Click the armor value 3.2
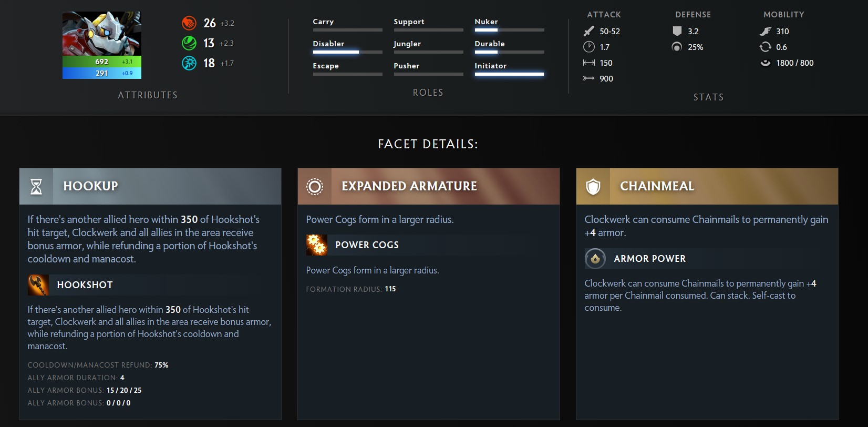This screenshot has width=868, height=427. 694,32
